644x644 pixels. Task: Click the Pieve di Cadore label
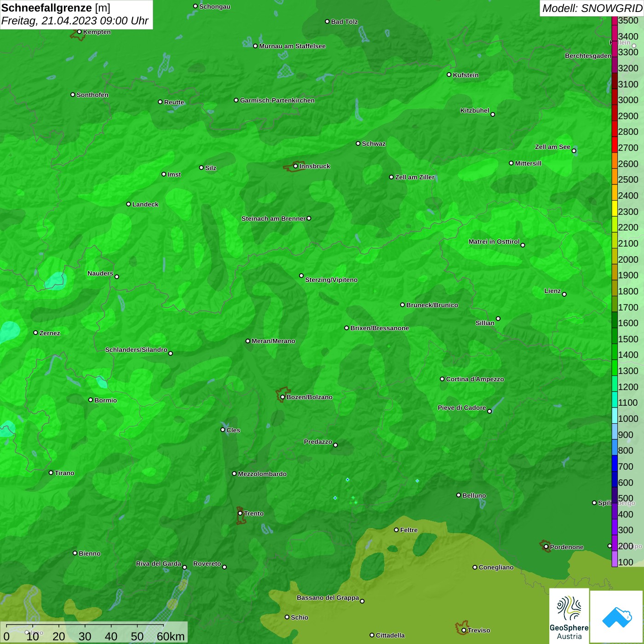coord(462,408)
